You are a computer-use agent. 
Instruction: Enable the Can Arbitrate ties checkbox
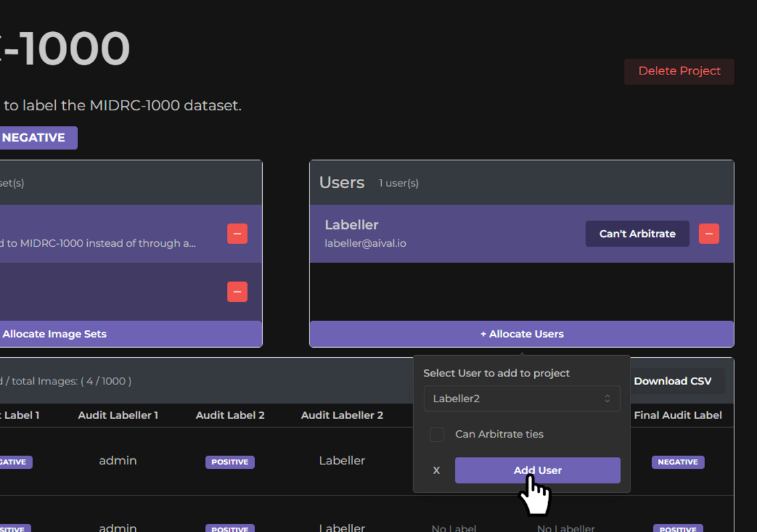click(437, 434)
